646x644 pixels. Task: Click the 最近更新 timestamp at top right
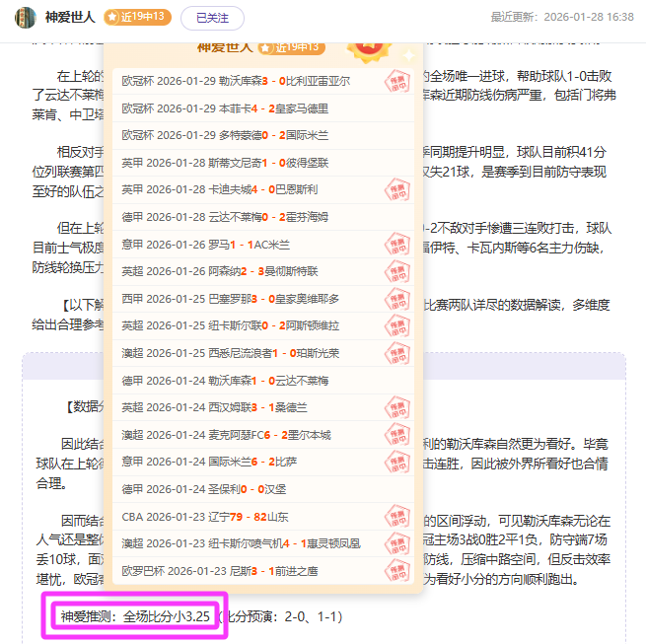(x=562, y=17)
